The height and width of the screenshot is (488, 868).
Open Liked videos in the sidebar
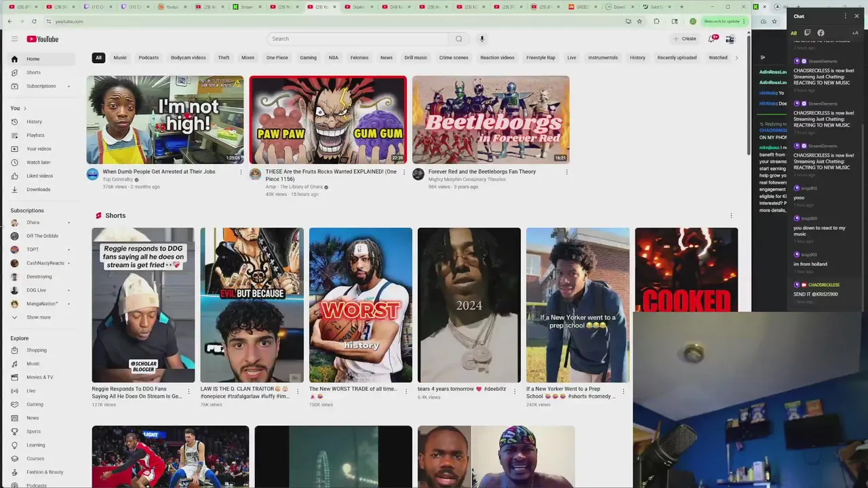point(41,176)
